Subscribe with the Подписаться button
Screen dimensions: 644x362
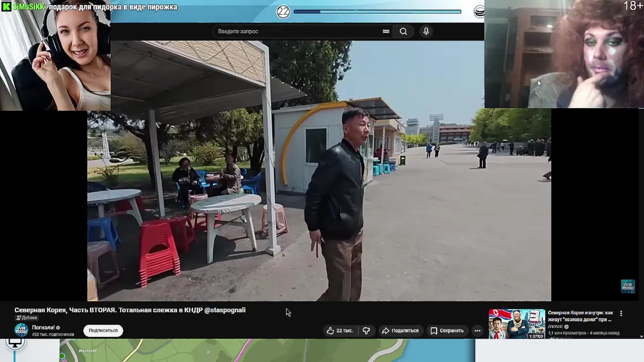point(103,330)
